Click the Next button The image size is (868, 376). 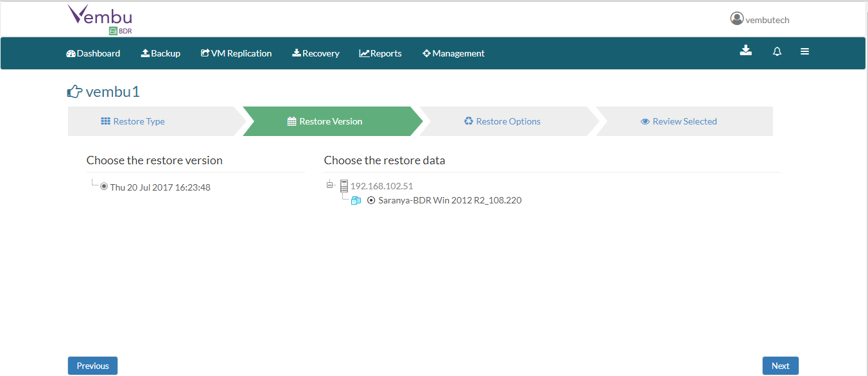pyautogui.click(x=781, y=366)
